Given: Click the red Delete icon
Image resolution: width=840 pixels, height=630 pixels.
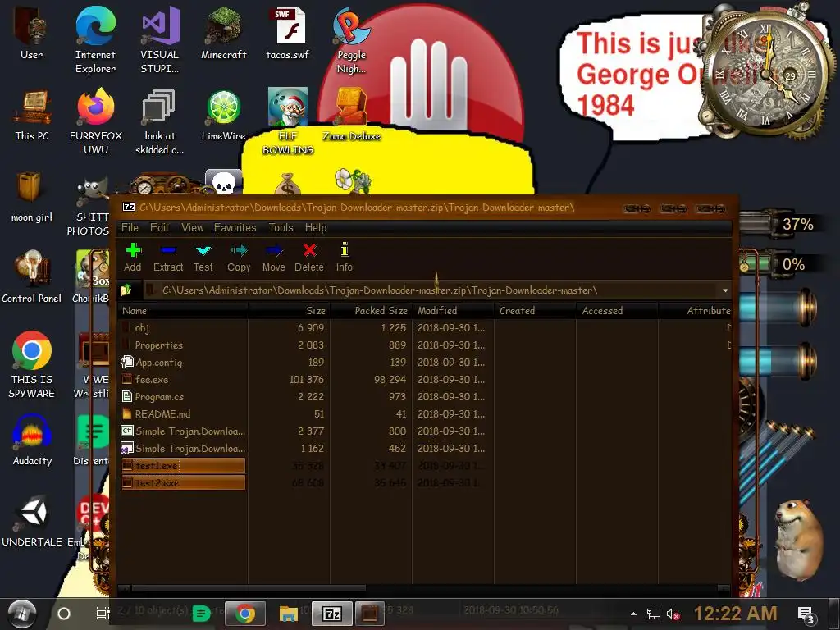Looking at the screenshot, I should pos(309,257).
